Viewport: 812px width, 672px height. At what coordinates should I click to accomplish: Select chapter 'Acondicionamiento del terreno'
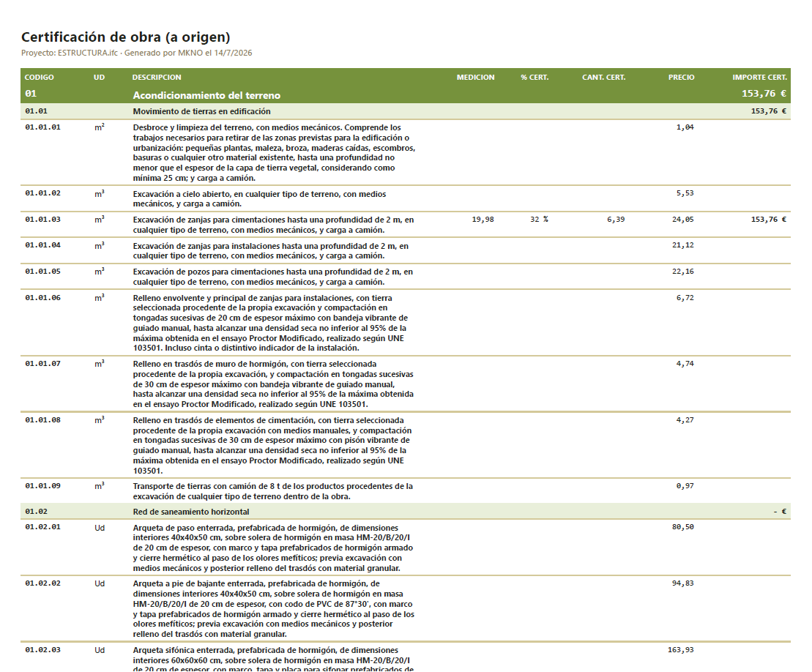point(206,95)
